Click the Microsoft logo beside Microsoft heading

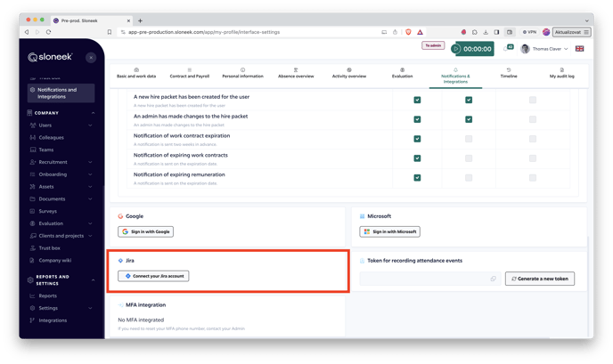pyautogui.click(x=362, y=216)
